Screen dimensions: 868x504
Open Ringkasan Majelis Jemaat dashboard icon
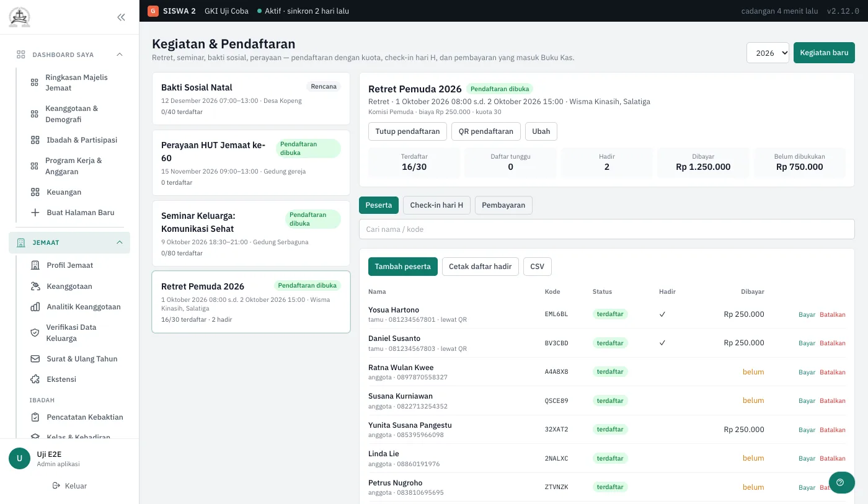tap(35, 82)
